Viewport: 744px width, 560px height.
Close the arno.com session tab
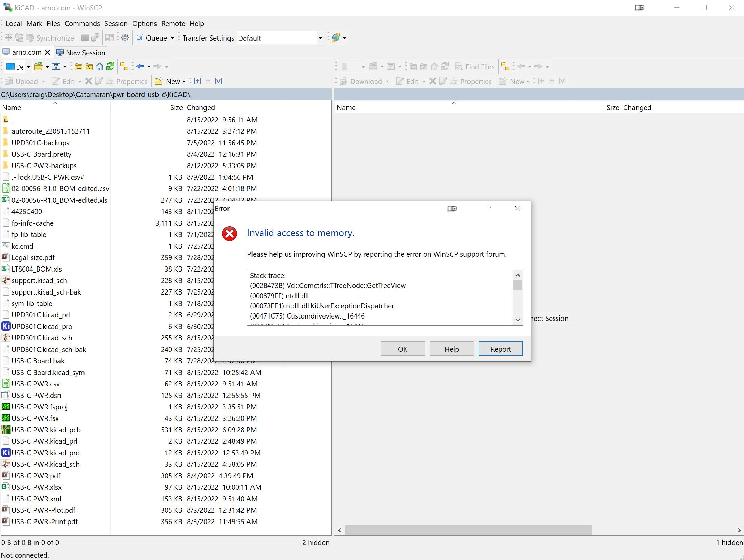[x=47, y=52]
